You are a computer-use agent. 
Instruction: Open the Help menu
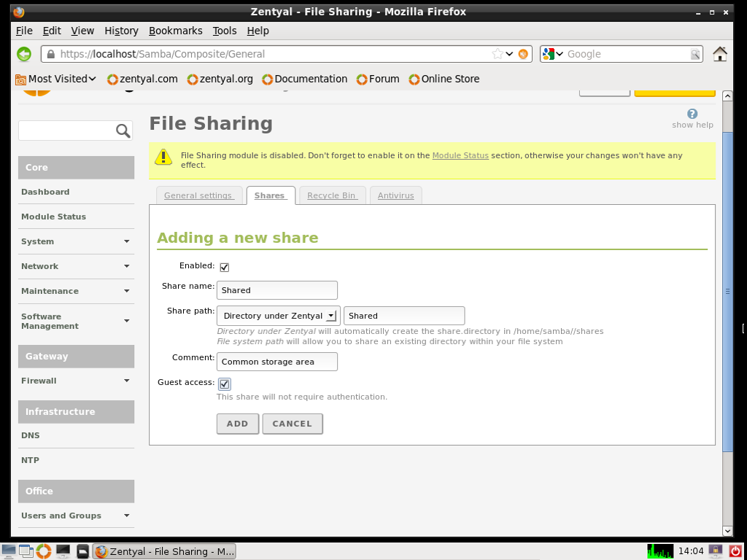tap(258, 31)
